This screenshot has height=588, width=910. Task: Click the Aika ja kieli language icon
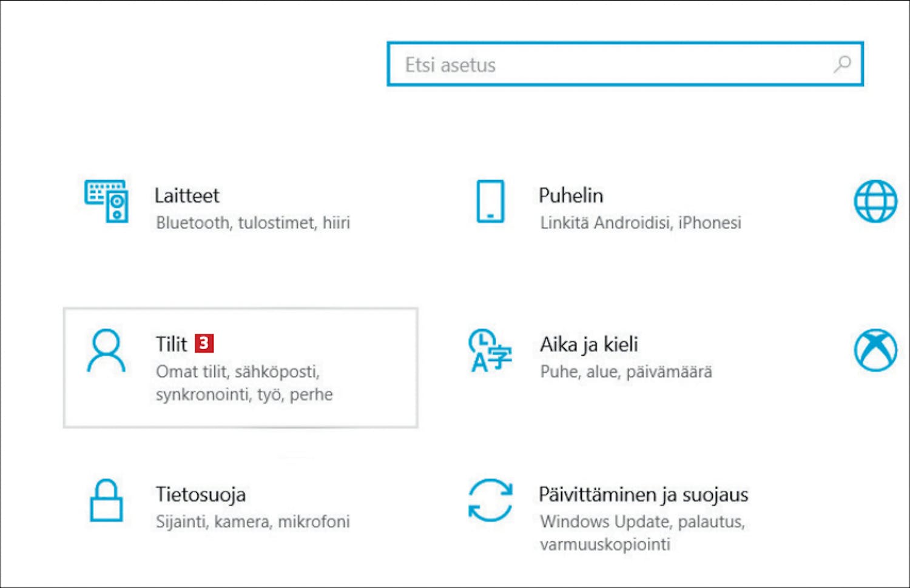click(x=490, y=350)
